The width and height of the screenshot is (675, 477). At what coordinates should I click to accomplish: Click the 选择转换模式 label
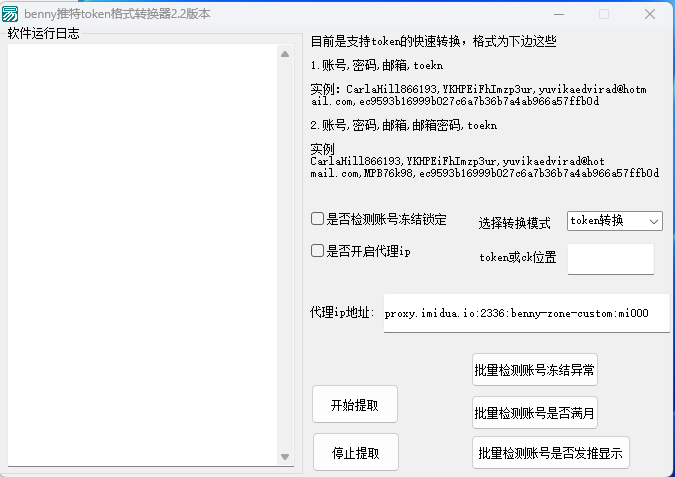(514, 223)
